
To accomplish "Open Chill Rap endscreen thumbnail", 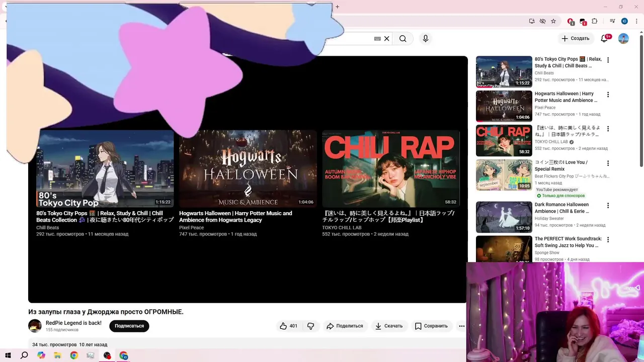I will tap(391, 168).
